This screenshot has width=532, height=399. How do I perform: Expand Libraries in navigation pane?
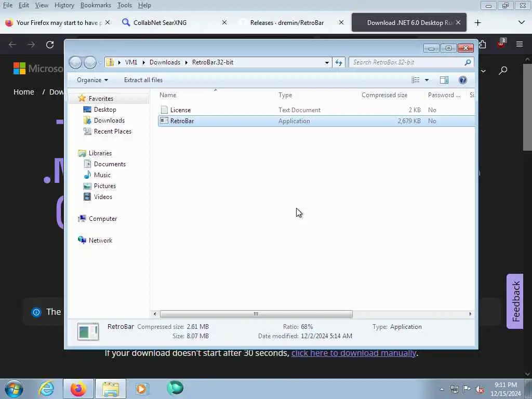100,153
